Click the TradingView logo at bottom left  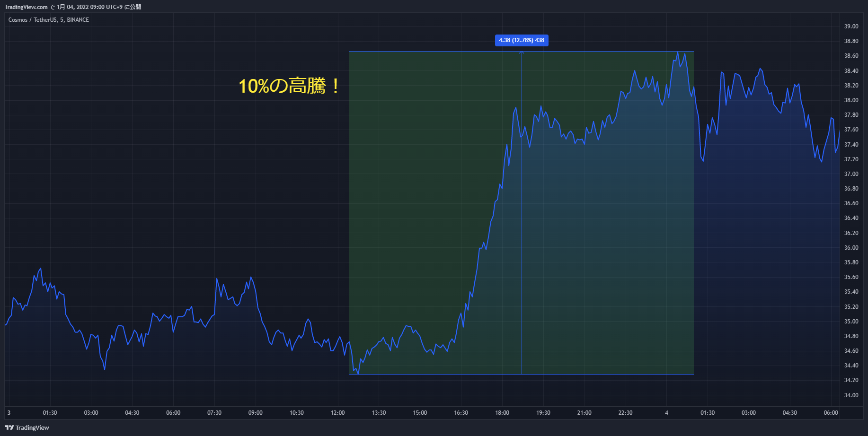point(27,427)
